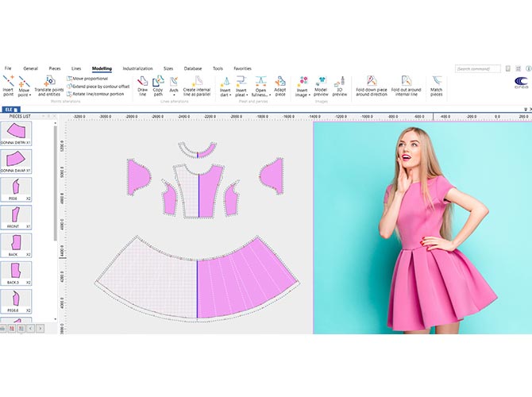Click the Translate points and entities tool
Screen dimensions: 532x397
[x=48, y=84]
